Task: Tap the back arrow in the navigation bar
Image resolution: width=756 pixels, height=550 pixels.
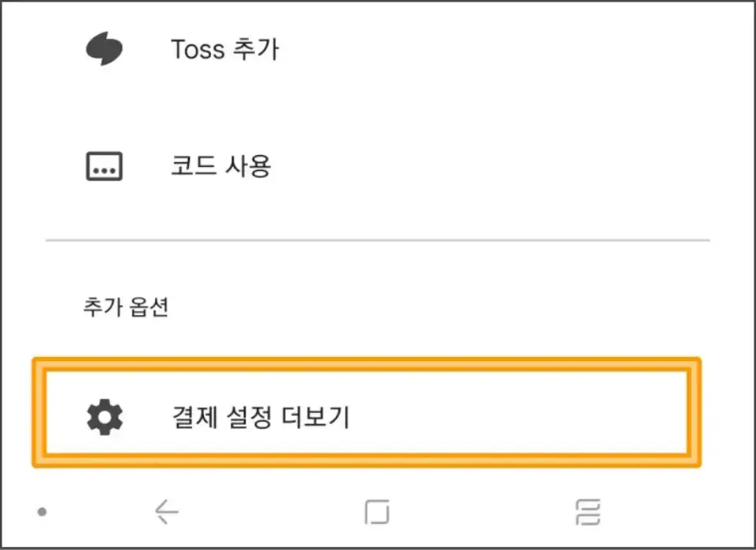Action: click(165, 510)
